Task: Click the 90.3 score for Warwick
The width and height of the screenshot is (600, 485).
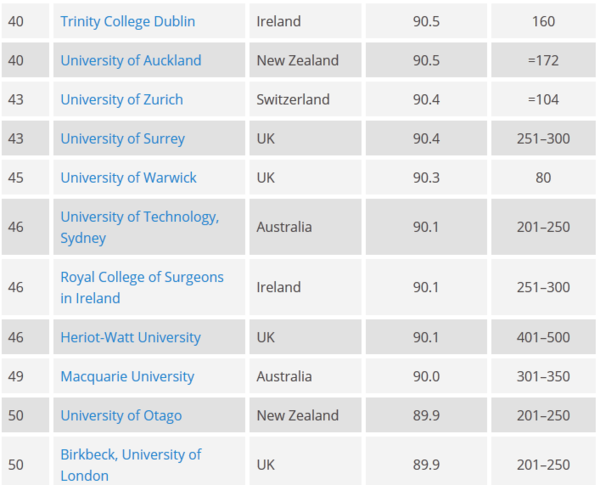Action: pyautogui.click(x=426, y=178)
